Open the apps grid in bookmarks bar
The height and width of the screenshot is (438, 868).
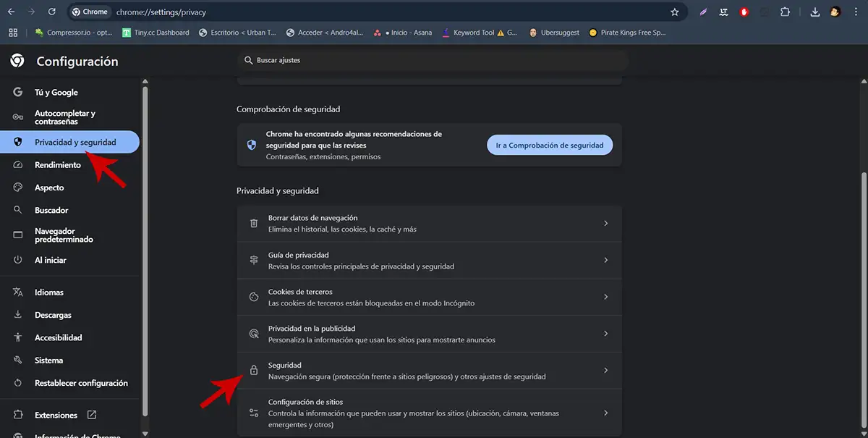tap(12, 32)
